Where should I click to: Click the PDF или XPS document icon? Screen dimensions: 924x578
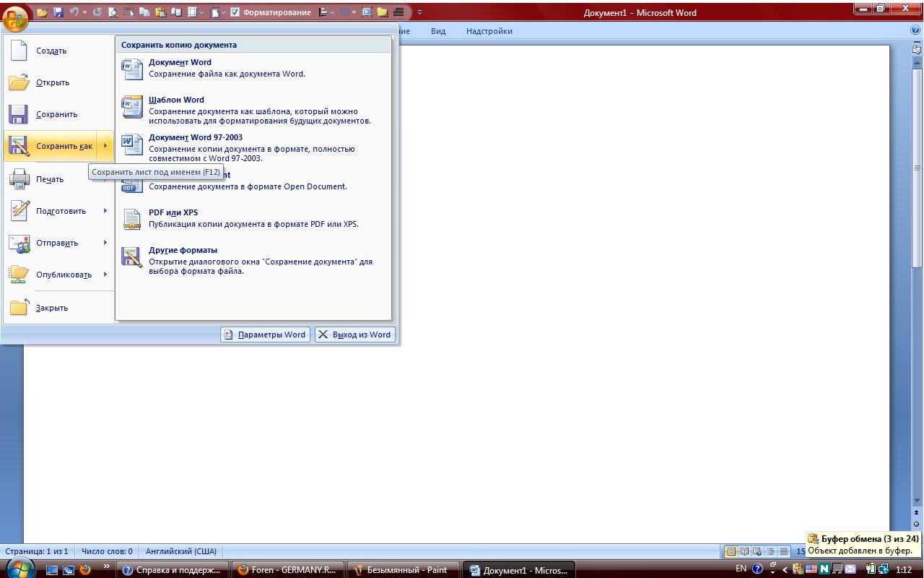pyautogui.click(x=132, y=220)
